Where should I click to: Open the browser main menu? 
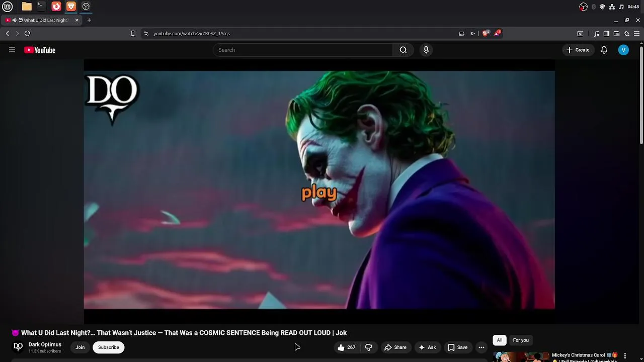click(636, 34)
